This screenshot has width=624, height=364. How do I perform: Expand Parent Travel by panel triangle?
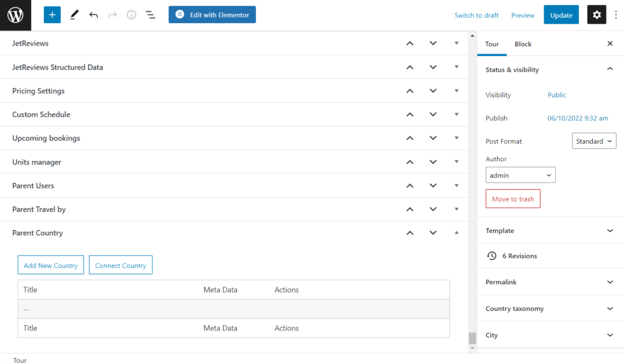pos(456,209)
